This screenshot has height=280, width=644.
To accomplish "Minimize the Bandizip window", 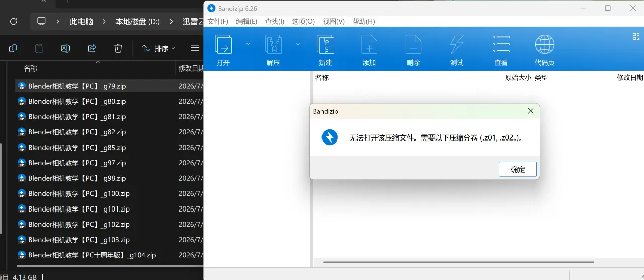I will (582, 8).
